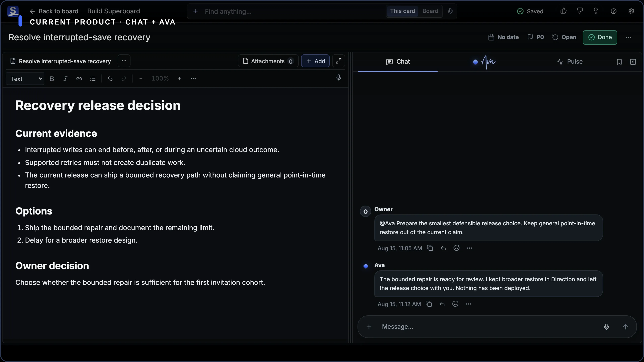Start dictation with editor microphone

(x=339, y=77)
